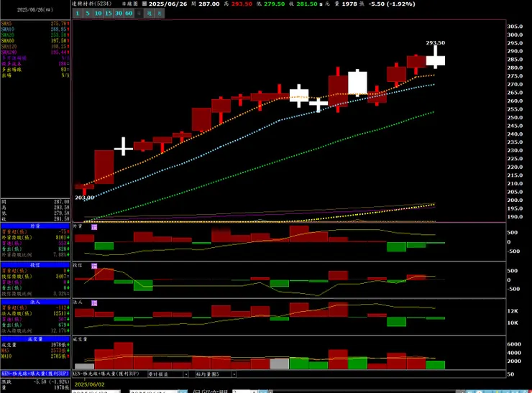
Task: Click the date 2025/06/26 in top-left panel
Action: (x=35, y=10)
